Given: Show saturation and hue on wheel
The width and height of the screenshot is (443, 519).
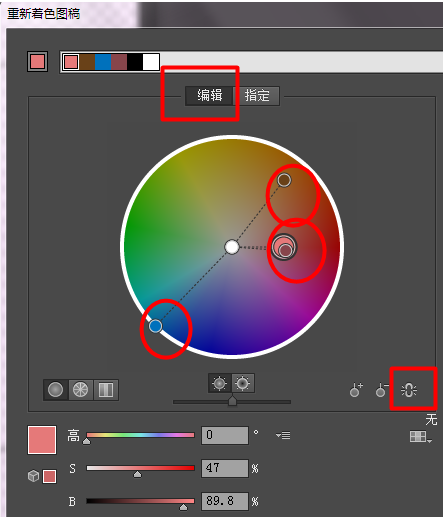Looking at the screenshot, I should click(220, 383).
